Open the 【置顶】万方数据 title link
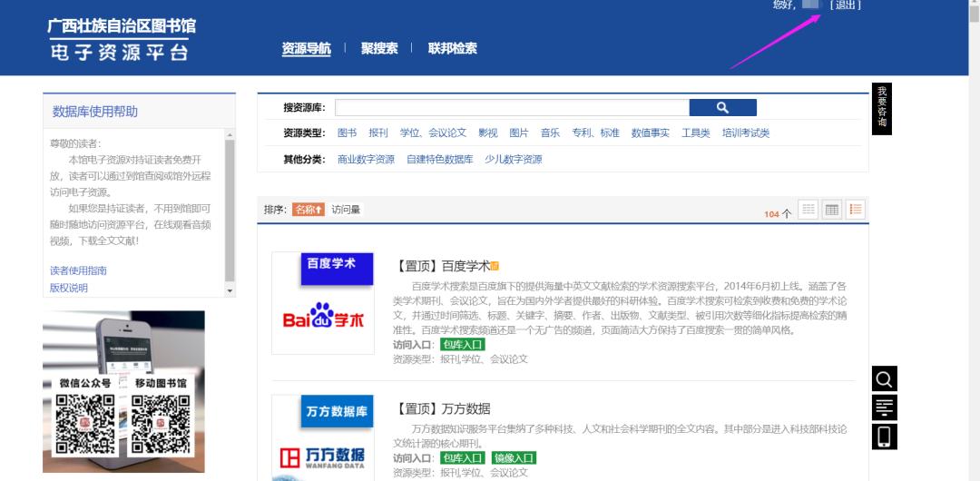 pyautogui.click(x=442, y=409)
